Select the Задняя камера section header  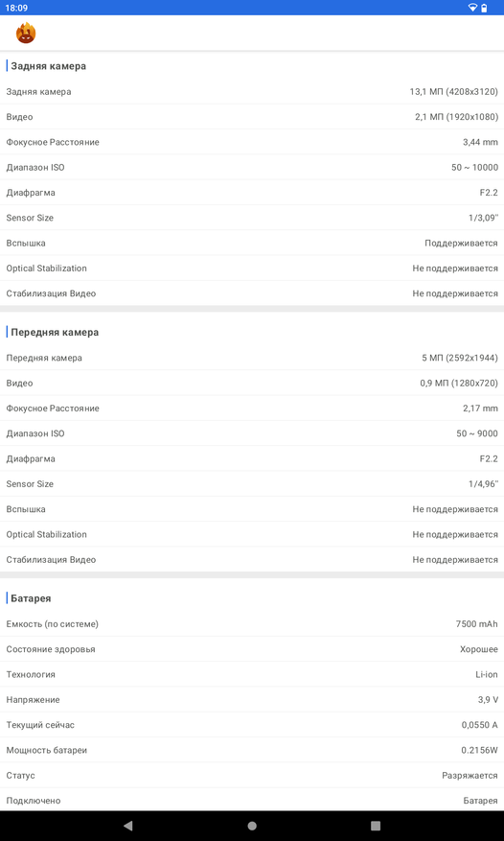[x=48, y=66]
